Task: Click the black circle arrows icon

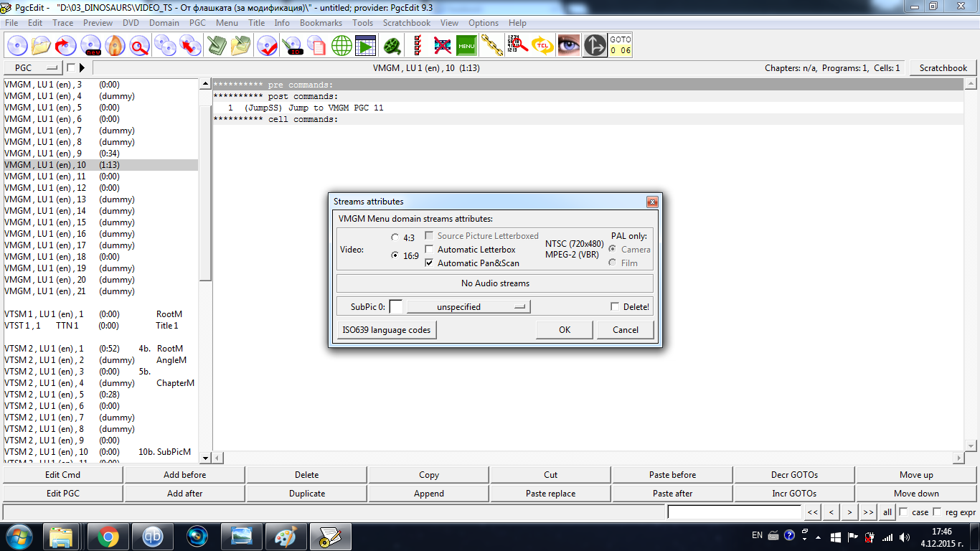Action: tap(595, 46)
